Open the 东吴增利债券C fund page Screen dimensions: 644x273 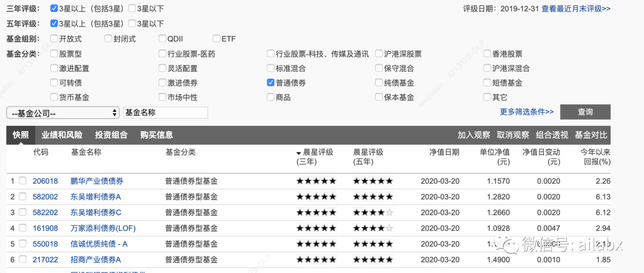pos(96,213)
